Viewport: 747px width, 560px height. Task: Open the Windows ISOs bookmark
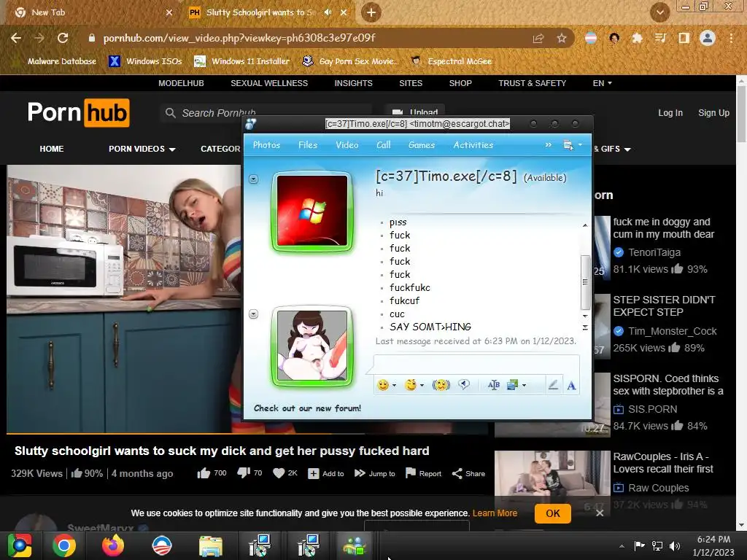click(146, 61)
